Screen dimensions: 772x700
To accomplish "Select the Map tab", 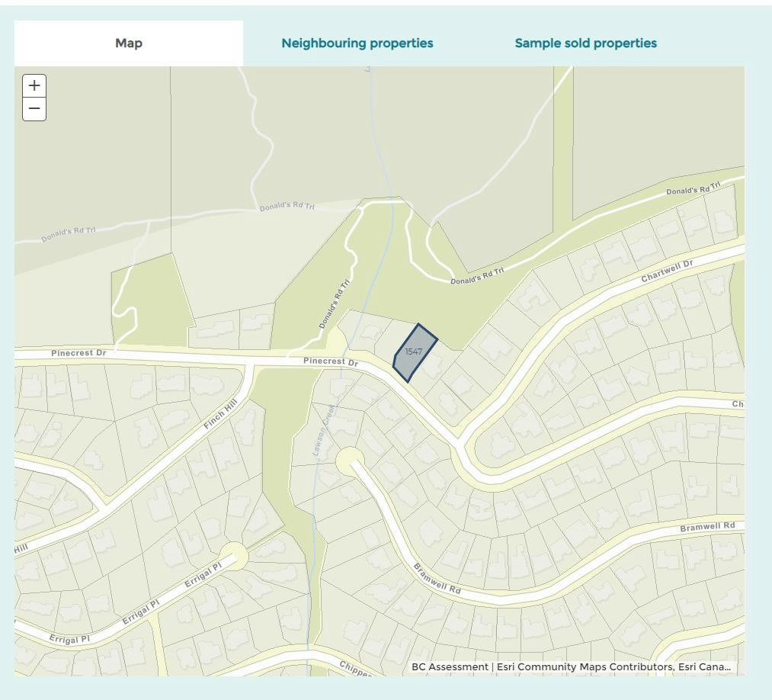I will tap(129, 43).
